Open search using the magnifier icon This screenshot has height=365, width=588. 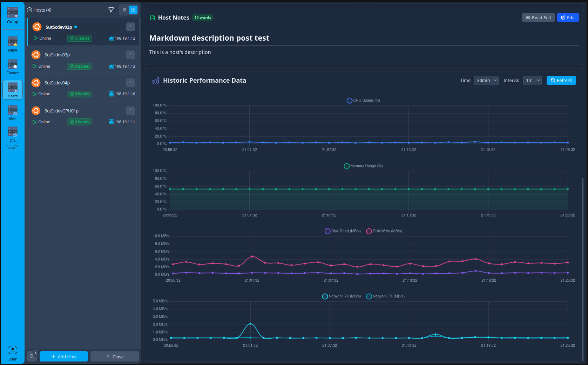(32, 356)
